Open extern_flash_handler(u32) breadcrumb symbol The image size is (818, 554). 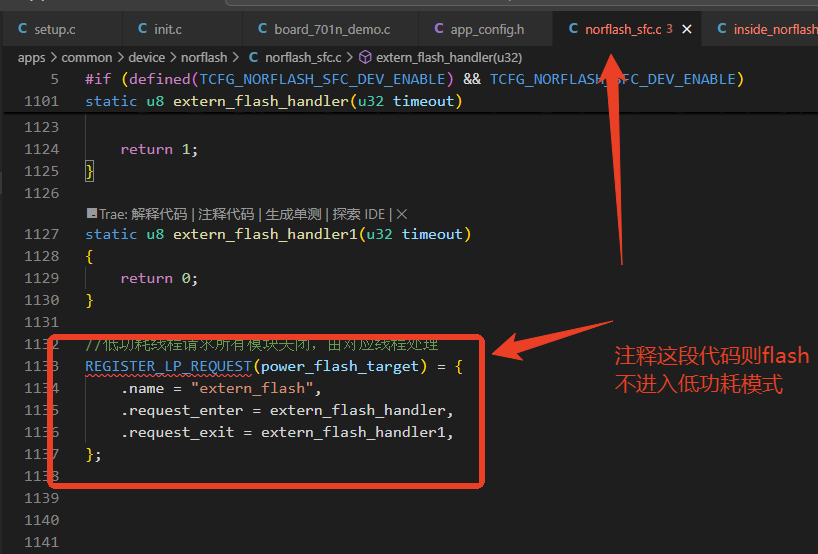tap(449, 57)
